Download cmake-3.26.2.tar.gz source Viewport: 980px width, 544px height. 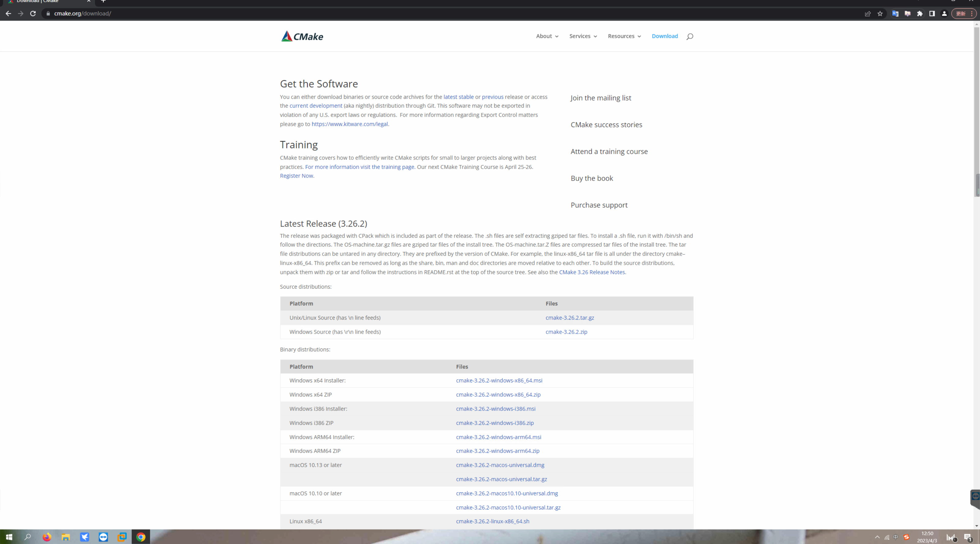pyautogui.click(x=570, y=318)
